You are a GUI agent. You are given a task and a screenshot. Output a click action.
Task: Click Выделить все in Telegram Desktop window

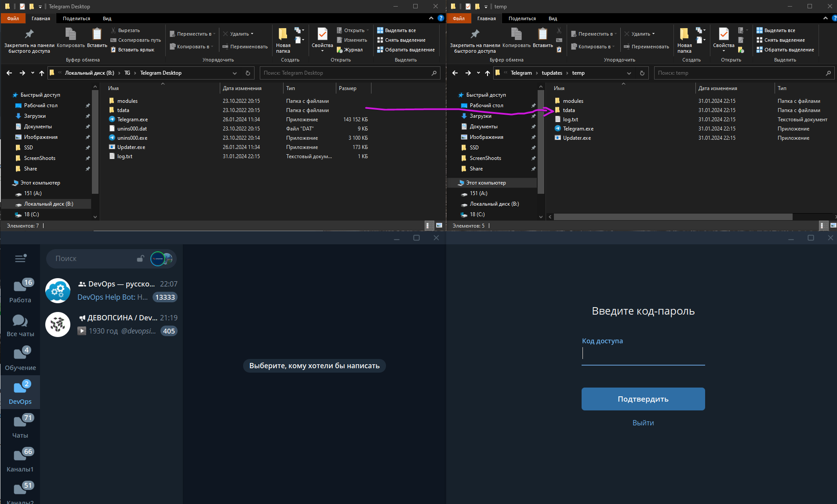pos(397,30)
